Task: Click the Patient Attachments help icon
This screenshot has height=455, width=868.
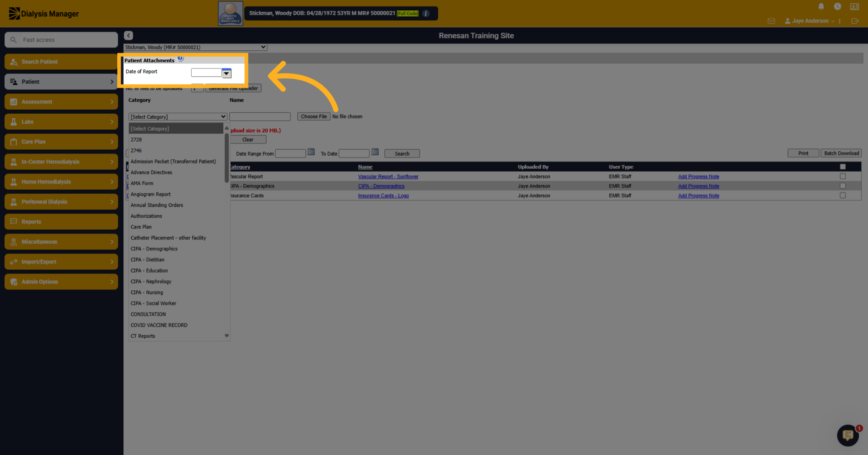Action: [180, 58]
